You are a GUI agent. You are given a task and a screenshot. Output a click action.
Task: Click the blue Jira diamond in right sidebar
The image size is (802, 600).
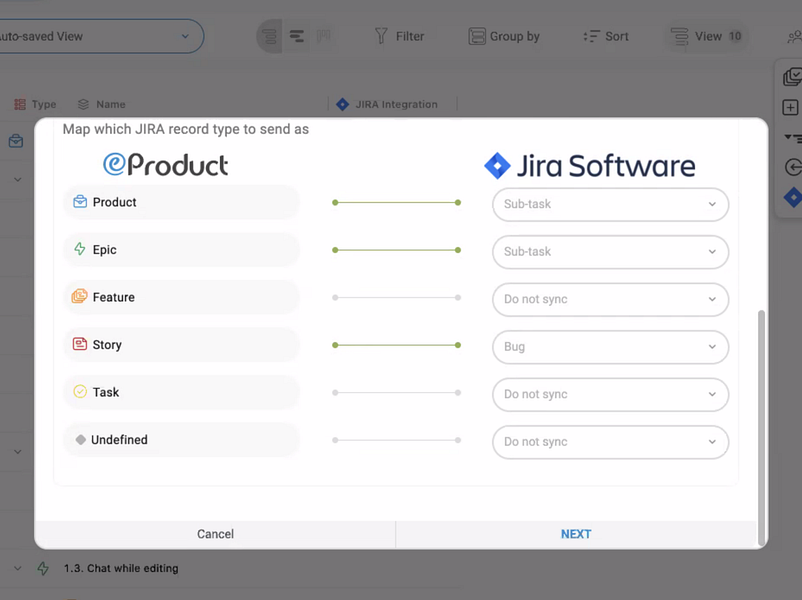793,197
